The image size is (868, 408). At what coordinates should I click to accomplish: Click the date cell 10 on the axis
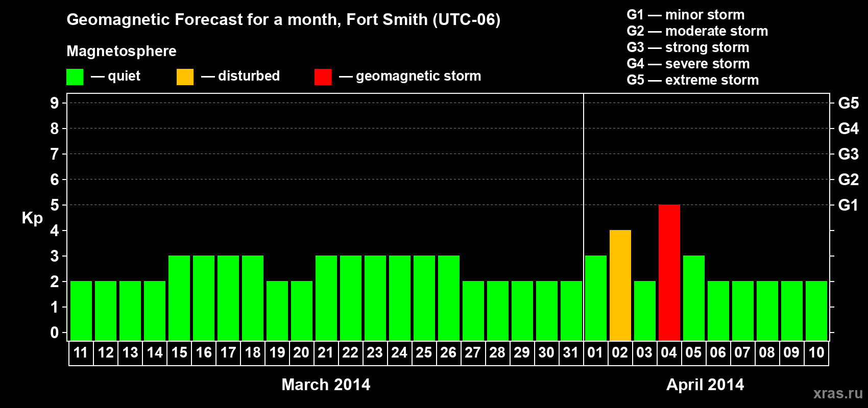816,353
